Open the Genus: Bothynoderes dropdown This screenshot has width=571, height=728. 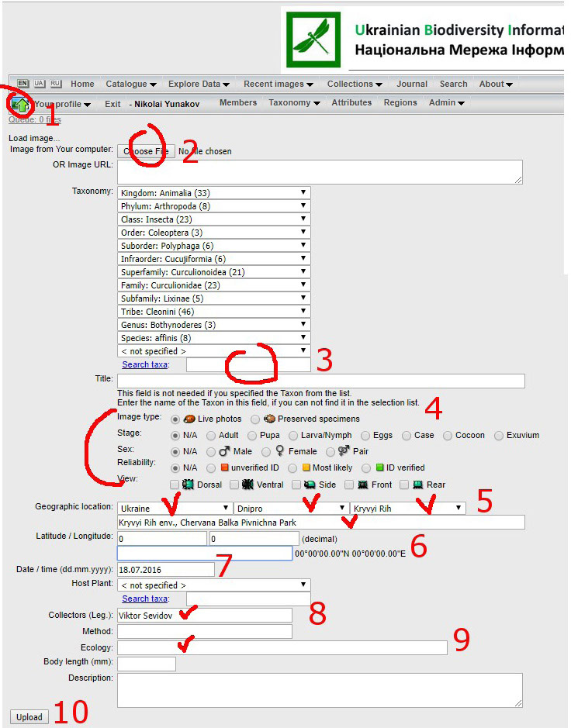point(214,325)
